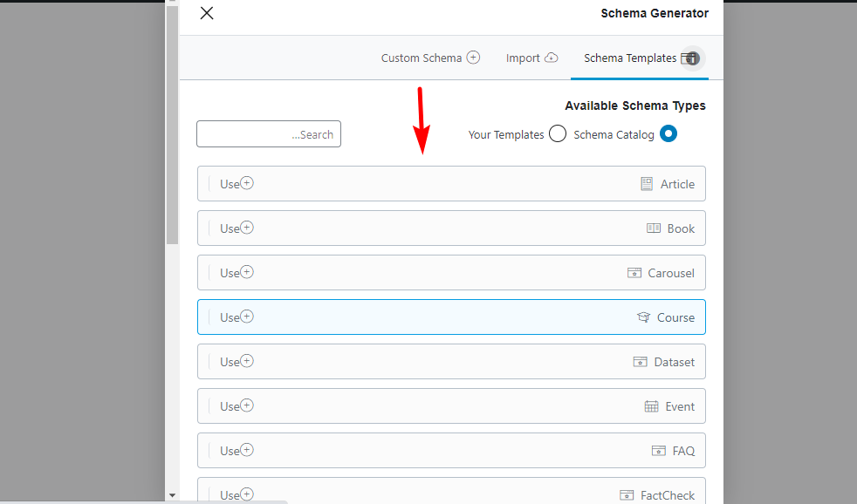Click the FAQ schema icon
Image resolution: width=857 pixels, height=504 pixels.
tap(659, 451)
